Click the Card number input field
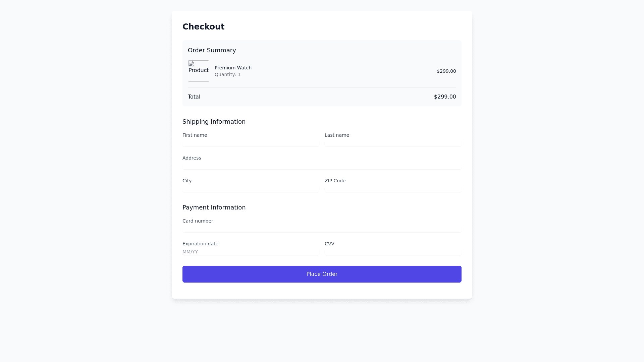This screenshot has width=644, height=362. (322, 229)
